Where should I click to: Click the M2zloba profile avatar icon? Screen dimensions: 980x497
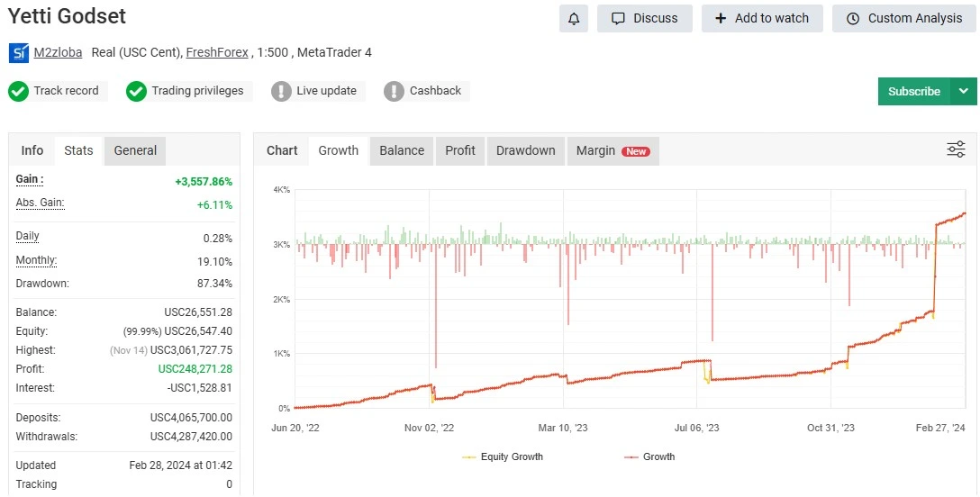click(x=19, y=53)
